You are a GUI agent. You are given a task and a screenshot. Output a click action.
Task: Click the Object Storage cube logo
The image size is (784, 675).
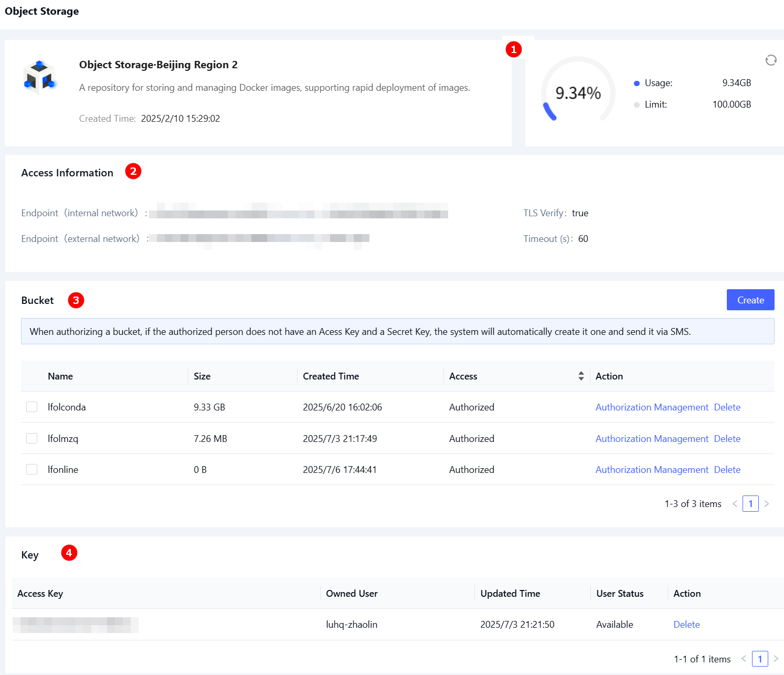click(39, 77)
